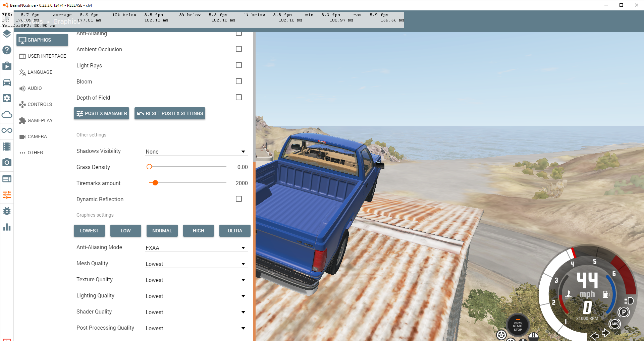Click the left turn signal arrow
Viewport: 644px width, 341px height.
(x=594, y=336)
